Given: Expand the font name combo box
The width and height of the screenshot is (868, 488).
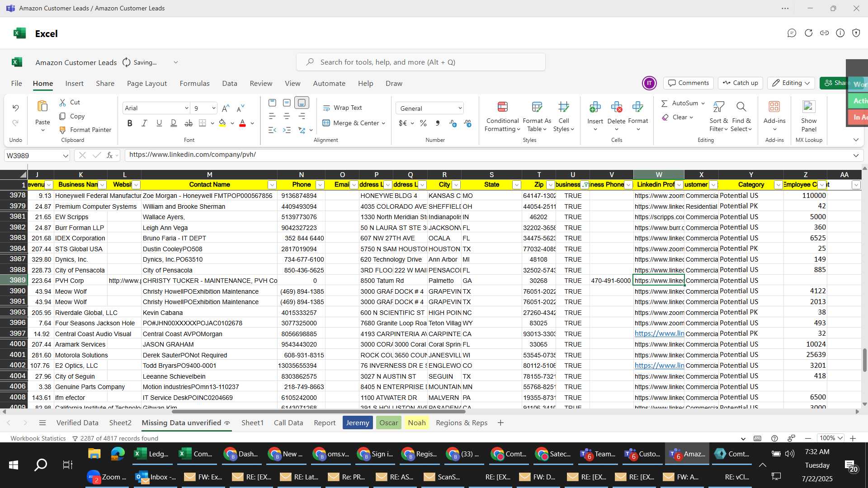Looking at the screenshot, I should click(x=186, y=108).
